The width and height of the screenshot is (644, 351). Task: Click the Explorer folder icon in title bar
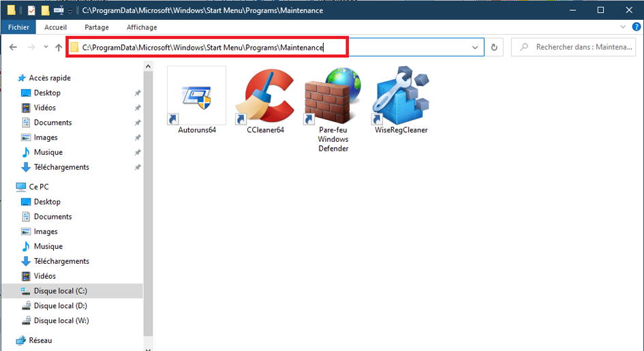click(11, 10)
